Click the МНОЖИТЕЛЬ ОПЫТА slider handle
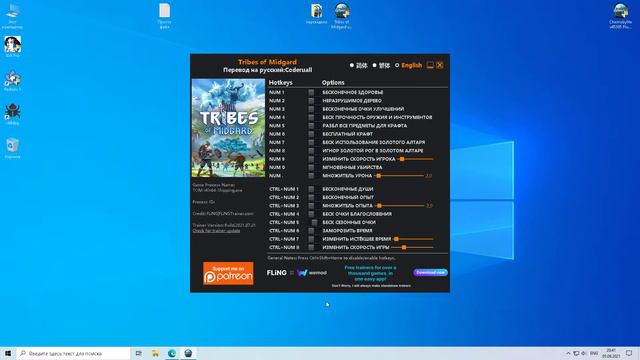The height and width of the screenshot is (360, 640). click(x=380, y=206)
